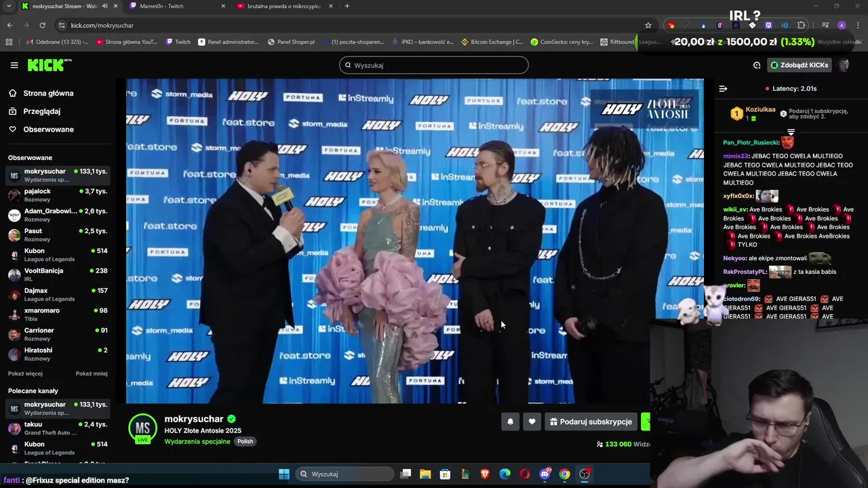
Task: Open a new browser tab
Action: click(347, 6)
